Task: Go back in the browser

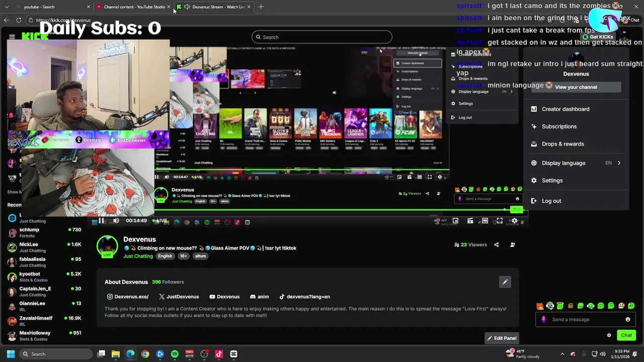Action: (7, 20)
